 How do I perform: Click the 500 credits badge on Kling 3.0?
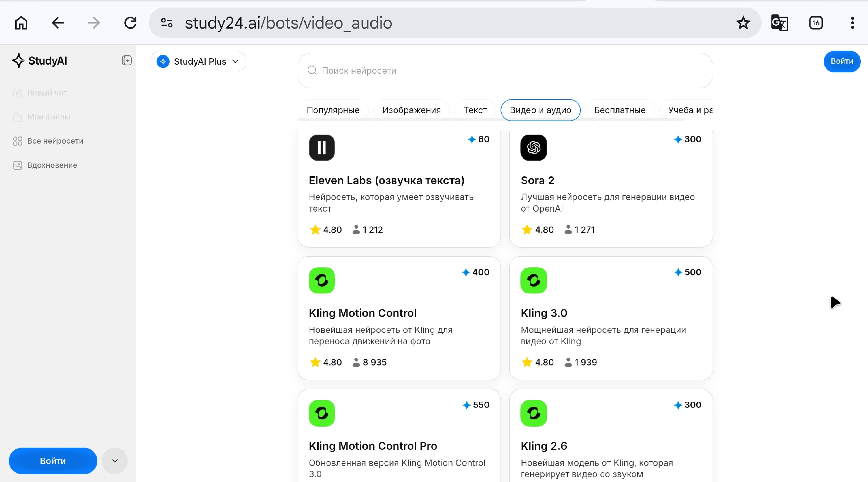click(688, 272)
